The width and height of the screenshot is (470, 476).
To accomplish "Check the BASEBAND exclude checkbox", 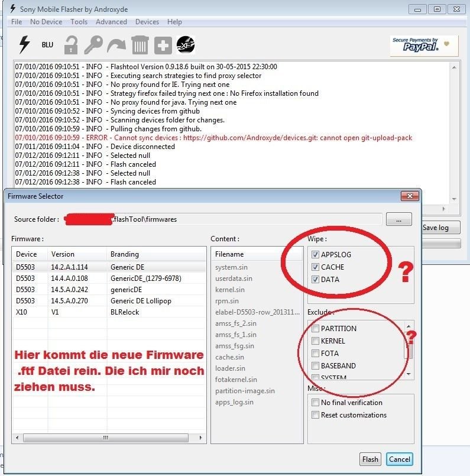I will click(x=315, y=365).
